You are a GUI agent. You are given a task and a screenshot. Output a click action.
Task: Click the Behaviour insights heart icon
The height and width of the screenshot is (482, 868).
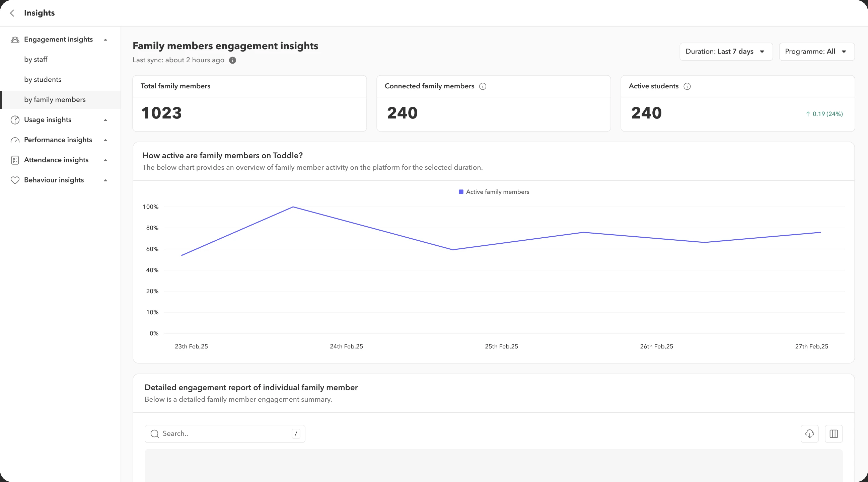(x=15, y=180)
